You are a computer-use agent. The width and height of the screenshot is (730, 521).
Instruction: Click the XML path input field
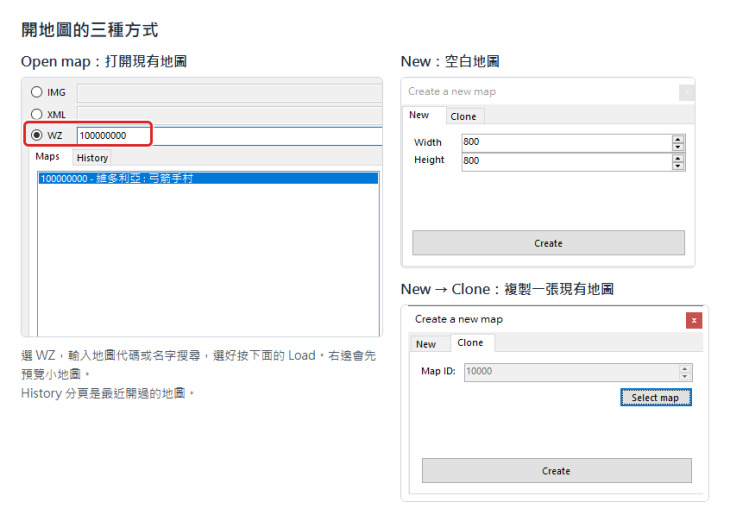click(230, 115)
